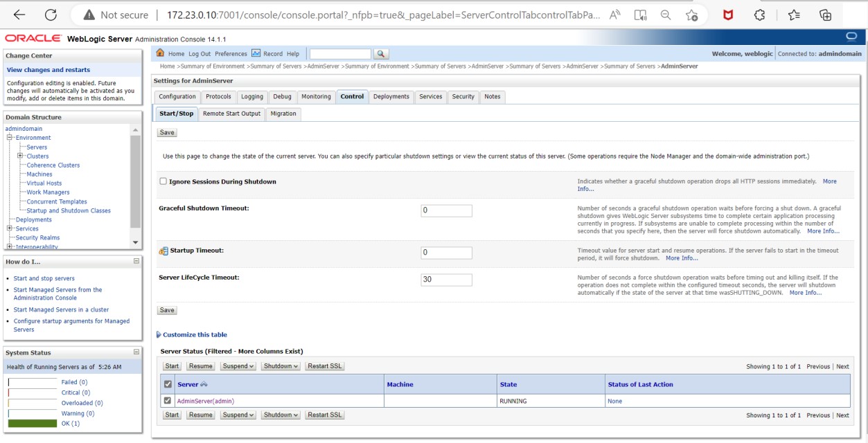This screenshot has height=443, width=868.
Task: Click the Home house icon
Action: (x=161, y=53)
